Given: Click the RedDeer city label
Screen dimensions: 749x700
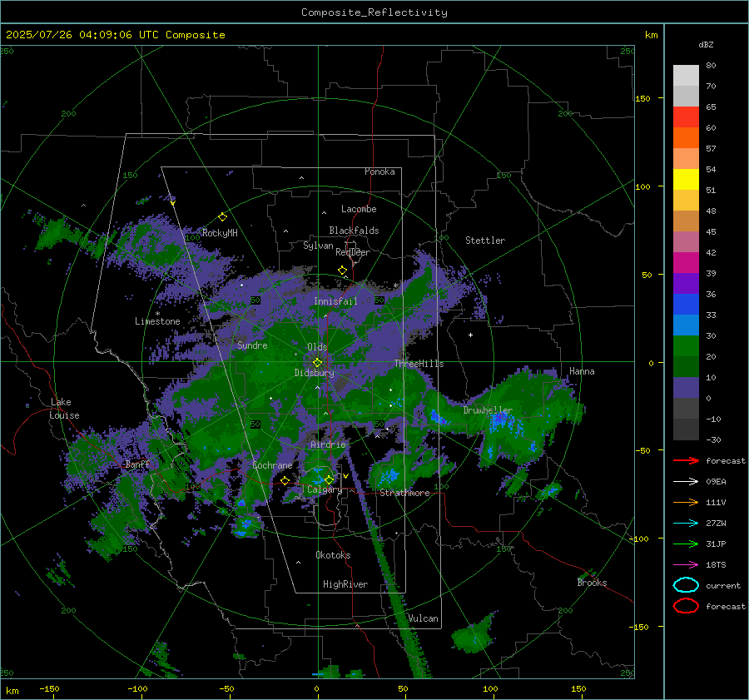Looking at the screenshot, I should click(353, 252).
